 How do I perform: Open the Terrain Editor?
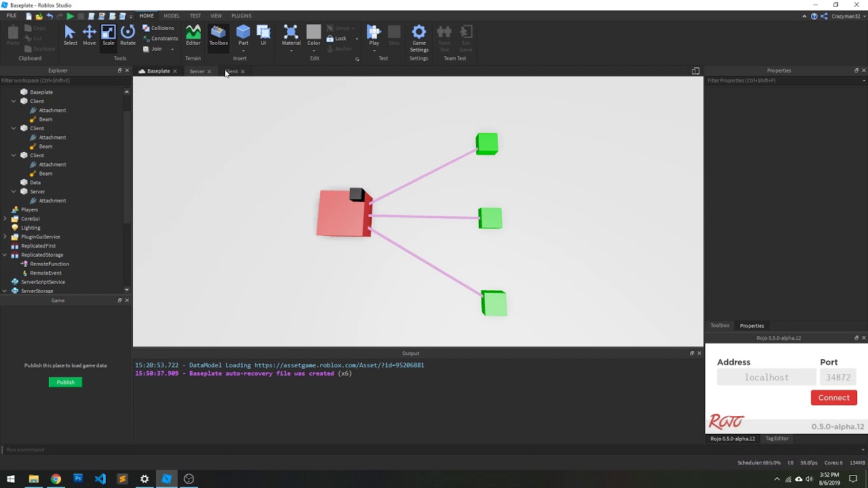(193, 35)
